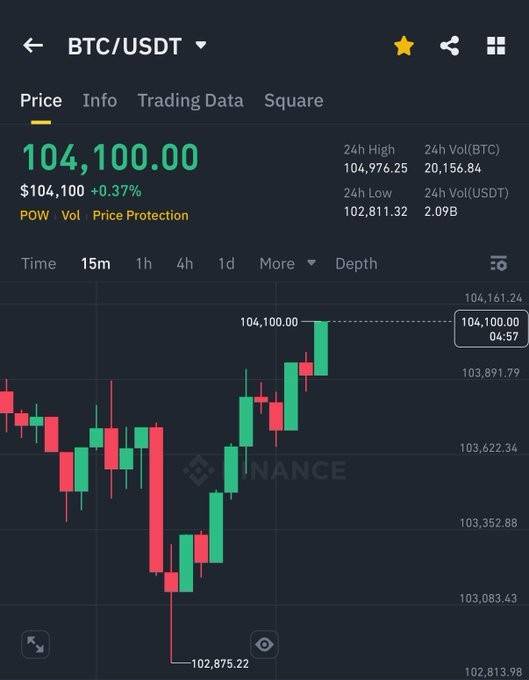Open chart settings icon beside Depth

(x=499, y=263)
